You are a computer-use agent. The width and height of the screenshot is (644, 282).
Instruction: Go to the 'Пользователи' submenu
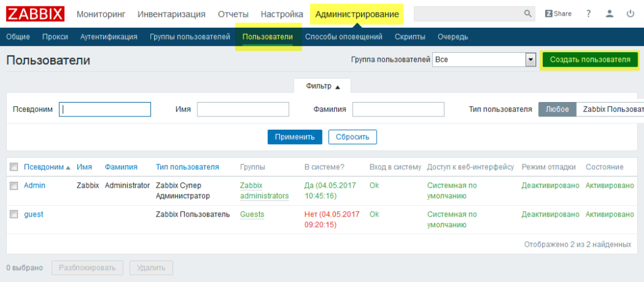click(x=267, y=37)
